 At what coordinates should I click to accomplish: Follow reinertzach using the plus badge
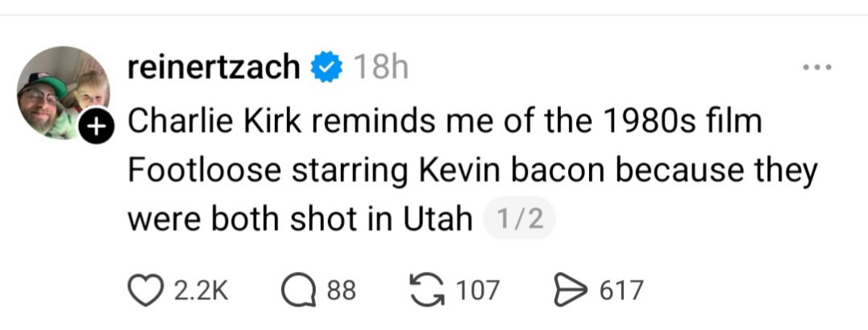pyautogui.click(x=95, y=125)
